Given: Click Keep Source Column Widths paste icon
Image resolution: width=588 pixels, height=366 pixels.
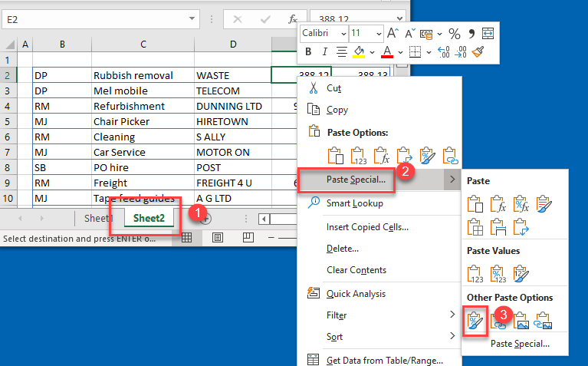Looking at the screenshot, I should pos(498,226).
